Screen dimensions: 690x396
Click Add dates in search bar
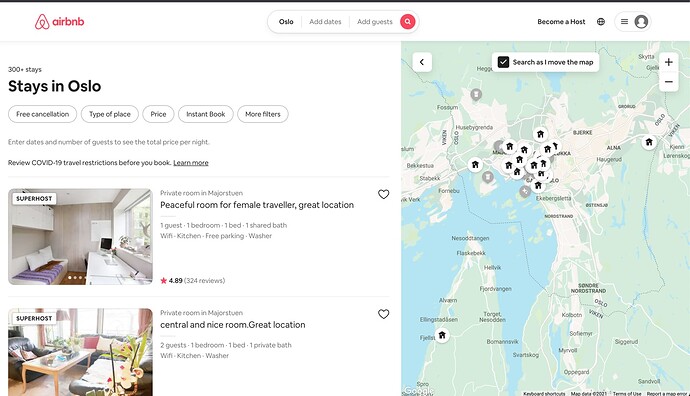click(x=325, y=22)
